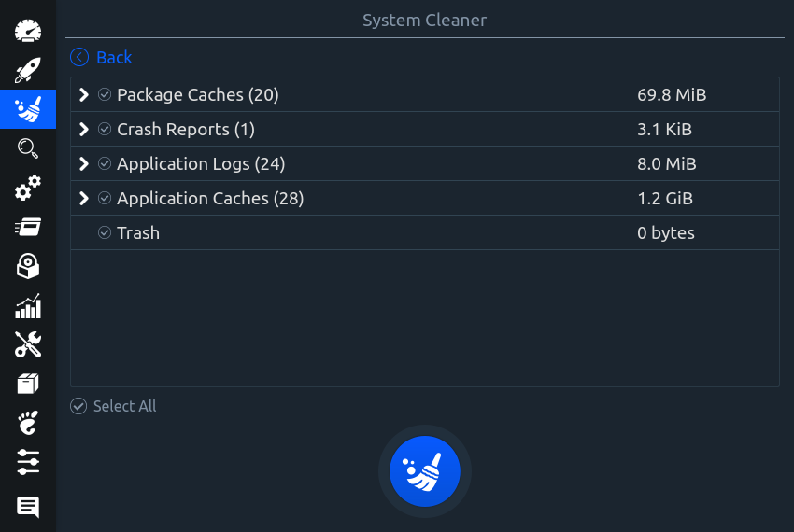Open Settings sliders icon in sidebar

(x=28, y=462)
